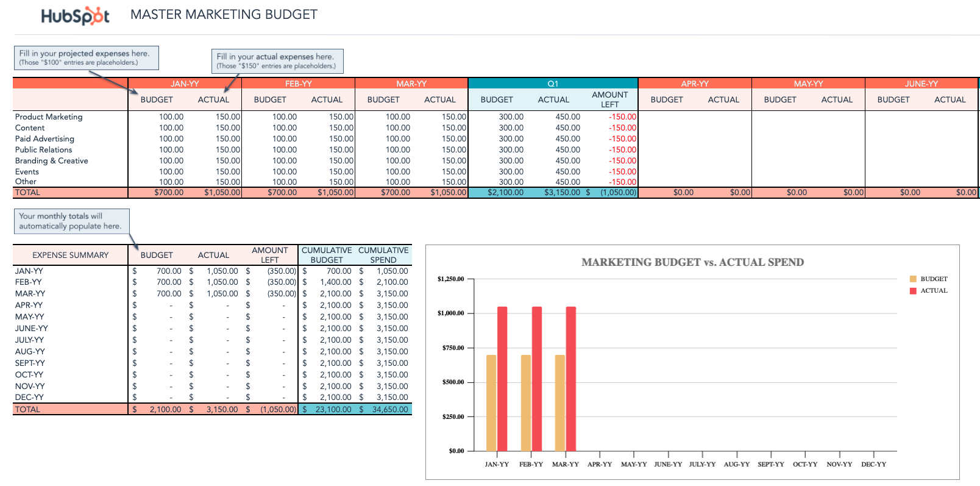980x486 pixels.
Task: Click the JAN-YY month header
Action: pyautogui.click(x=185, y=84)
